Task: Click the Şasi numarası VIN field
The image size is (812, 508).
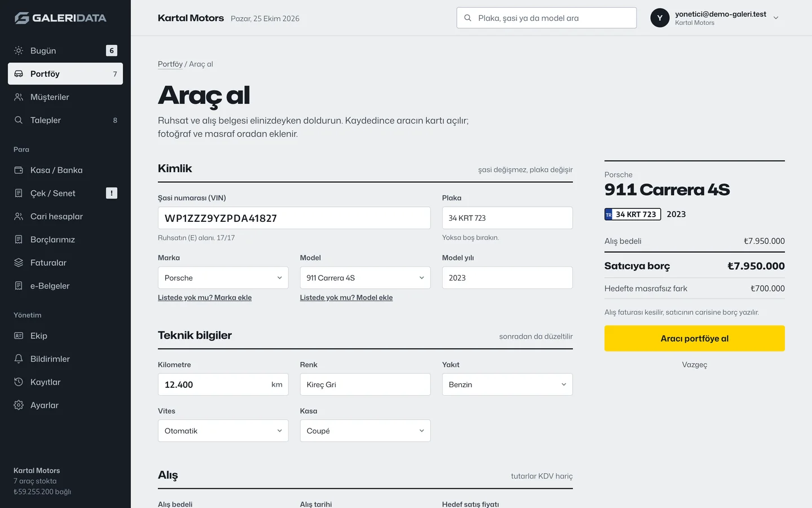Action: click(x=294, y=218)
